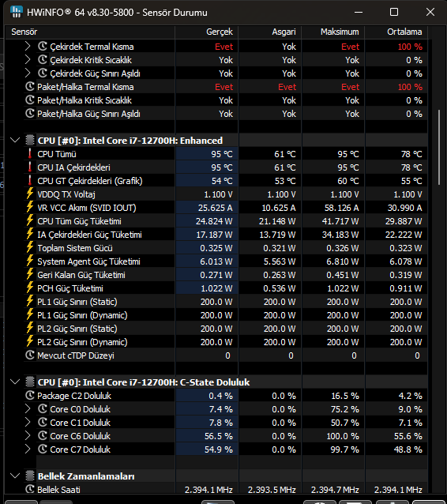Click the lightning icon beside VR VCC Akımı
Image resolution: width=447 pixels, height=504 pixels.
click(x=30, y=207)
